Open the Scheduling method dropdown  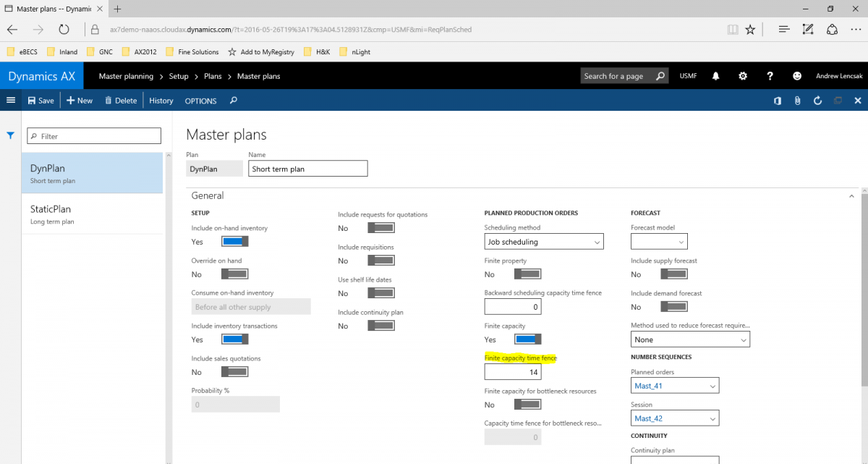(544, 242)
